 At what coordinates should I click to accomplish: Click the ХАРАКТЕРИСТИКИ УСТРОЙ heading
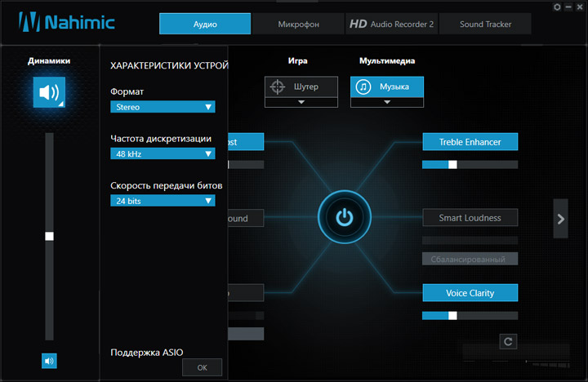click(169, 65)
